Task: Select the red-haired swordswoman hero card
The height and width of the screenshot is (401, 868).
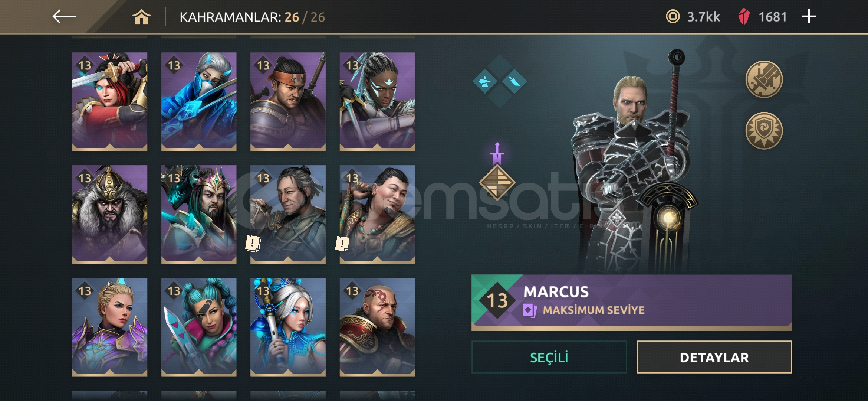Action: 110,102
